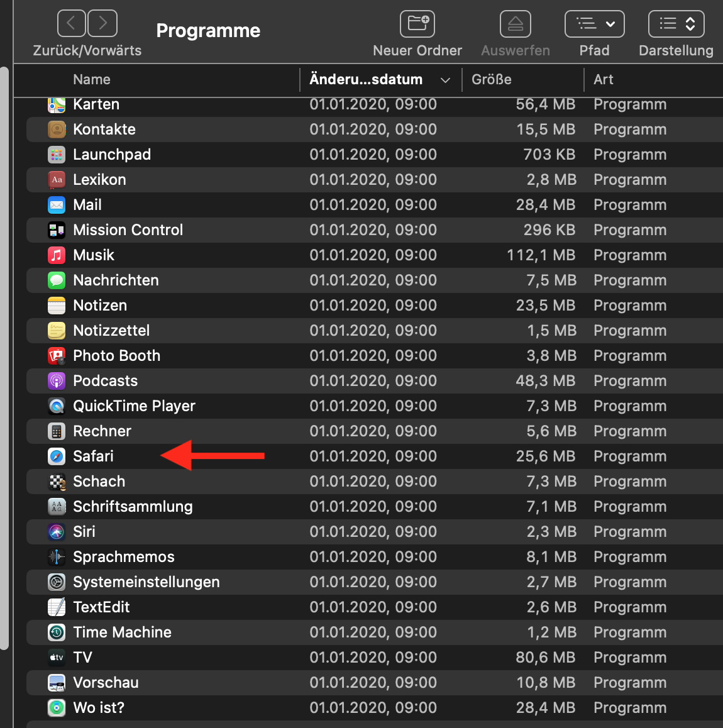Image resolution: width=723 pixels, height=728 pixels.
Task: Click the Programme window title
Action: 208,31
